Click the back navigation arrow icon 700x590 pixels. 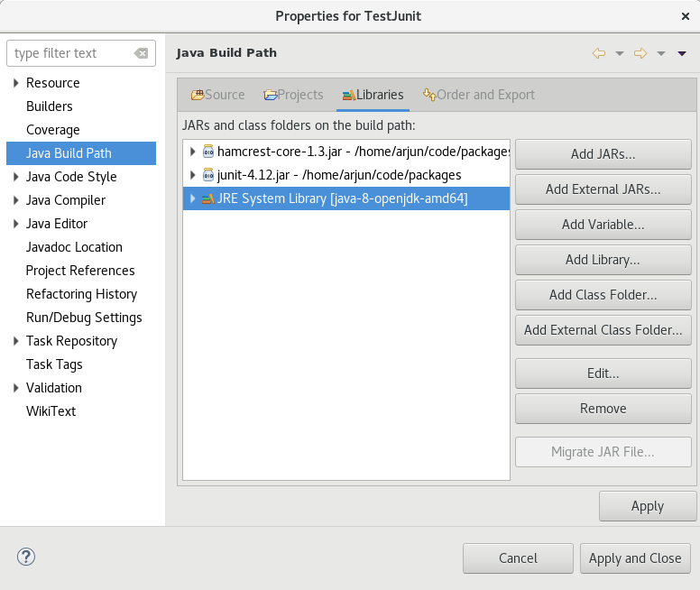pos(598,53)
